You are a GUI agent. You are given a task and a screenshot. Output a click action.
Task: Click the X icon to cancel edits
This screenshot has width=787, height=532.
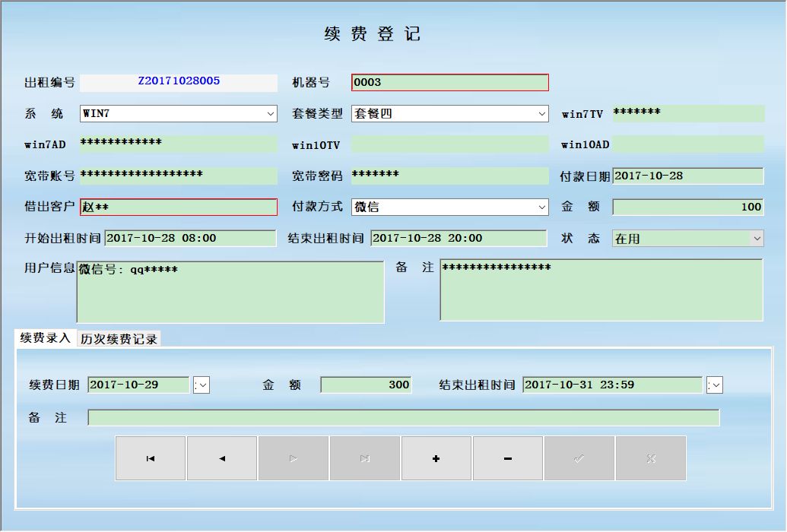tap(651, 458)
